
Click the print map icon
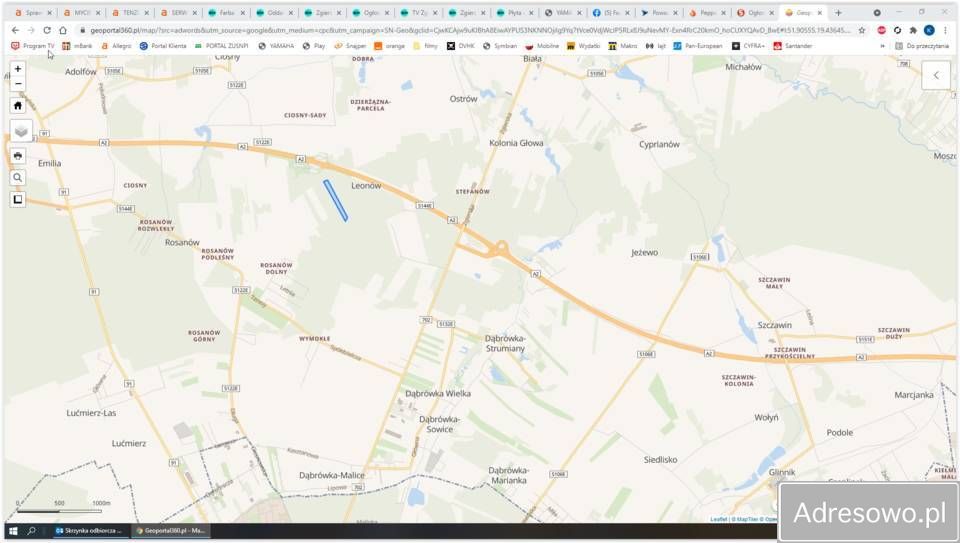coord(18,156)
